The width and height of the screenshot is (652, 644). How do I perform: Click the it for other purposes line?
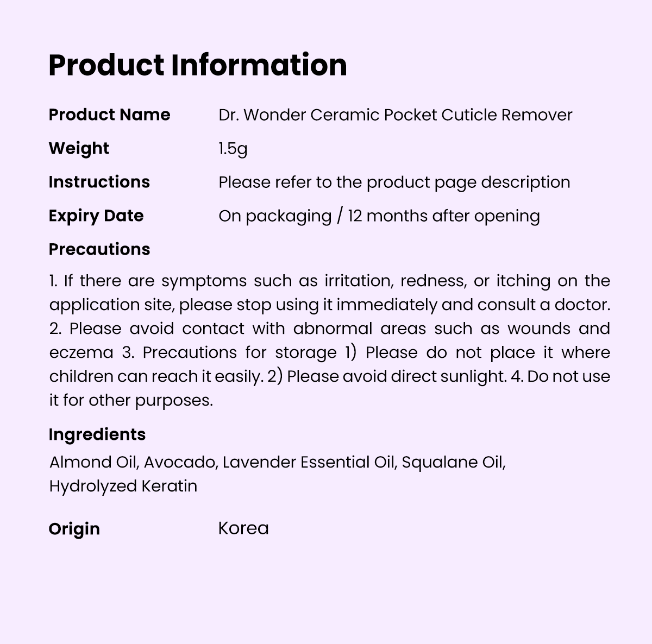click(x=131, y=400)
